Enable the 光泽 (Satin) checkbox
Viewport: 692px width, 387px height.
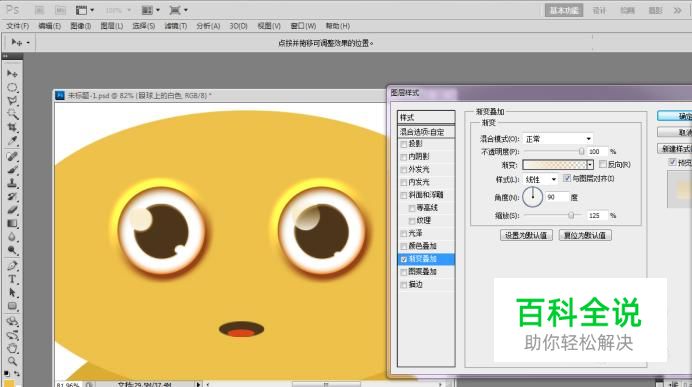pos(403,234)
